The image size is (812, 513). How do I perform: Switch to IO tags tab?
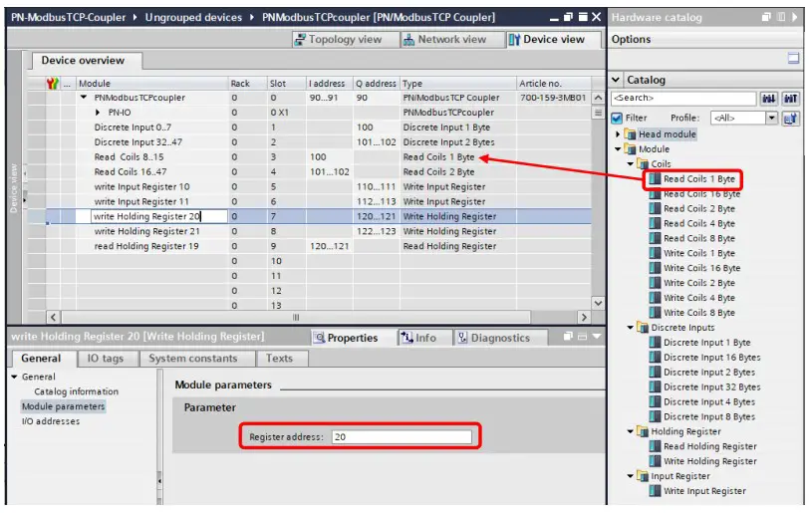coord(106,359)
